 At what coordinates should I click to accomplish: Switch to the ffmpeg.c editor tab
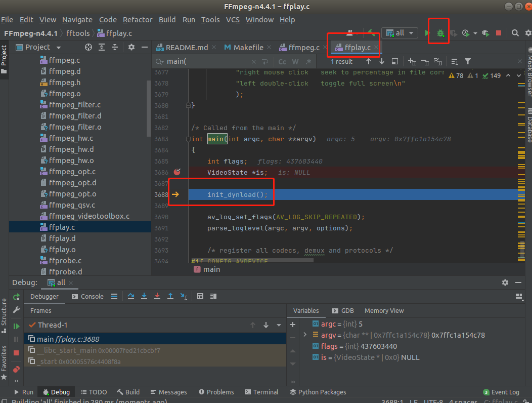pyautogui.click(x=303, y=48)
